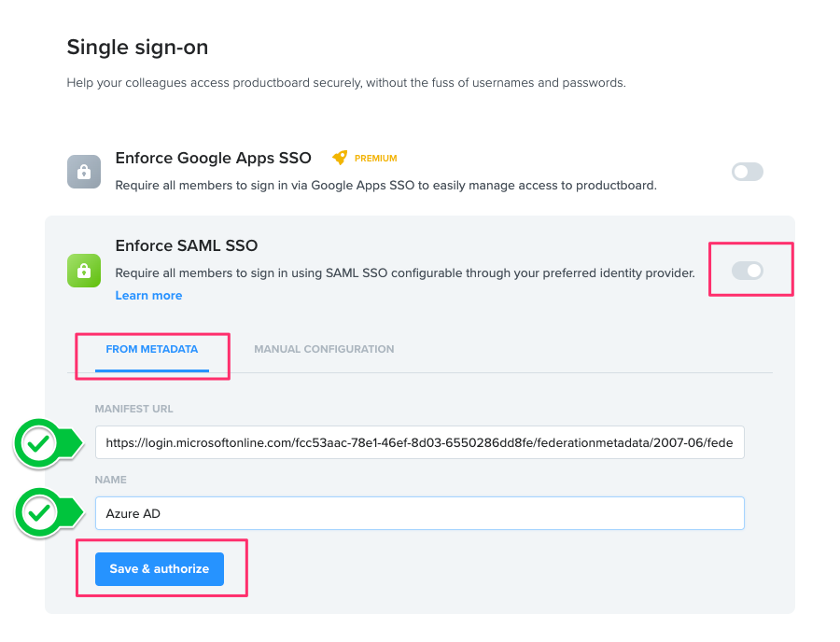Click the NAME field label
This screenshot has width=840, height=642.
[x=110, y=480]
